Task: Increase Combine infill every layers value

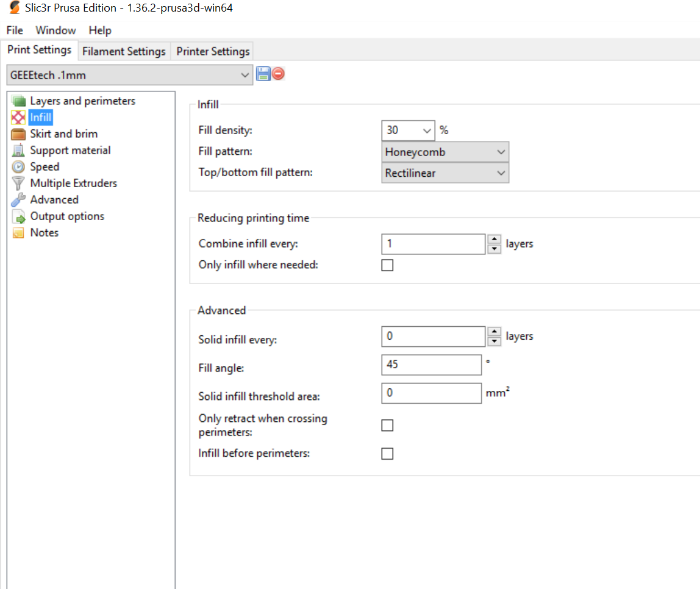Action: click(494, 239)
